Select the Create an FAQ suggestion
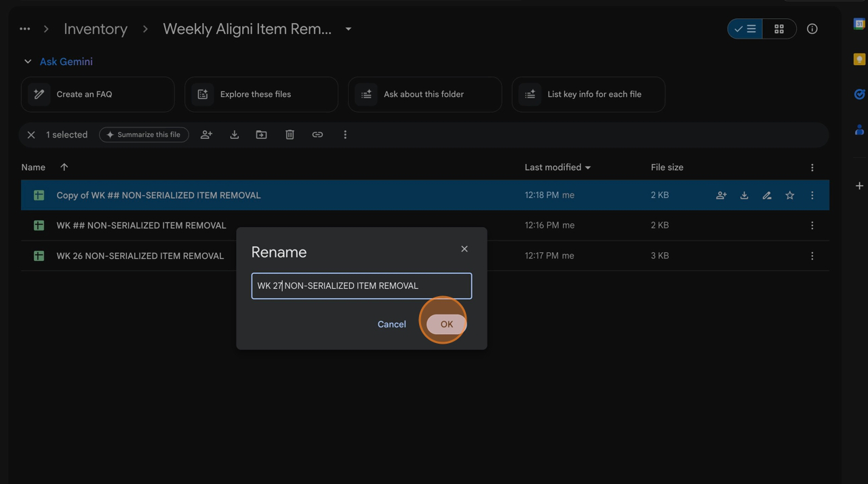 click(98, 94)
